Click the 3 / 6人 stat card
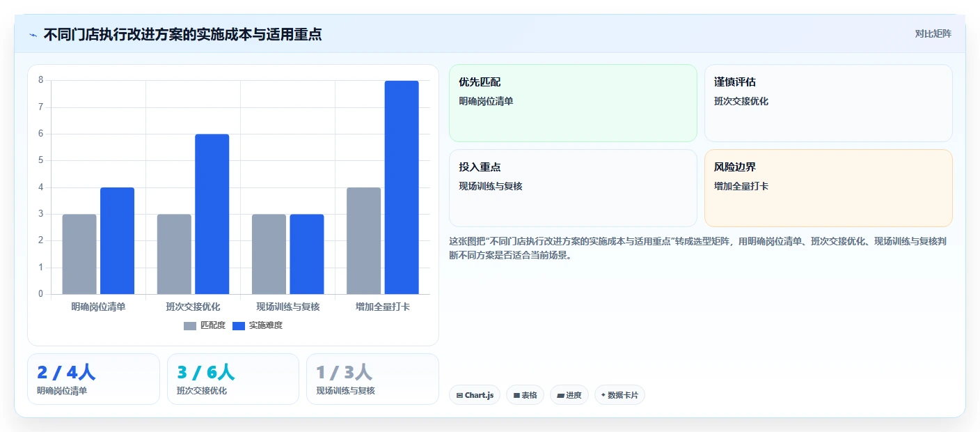The image size is (980, 432). tap(233, 379)
